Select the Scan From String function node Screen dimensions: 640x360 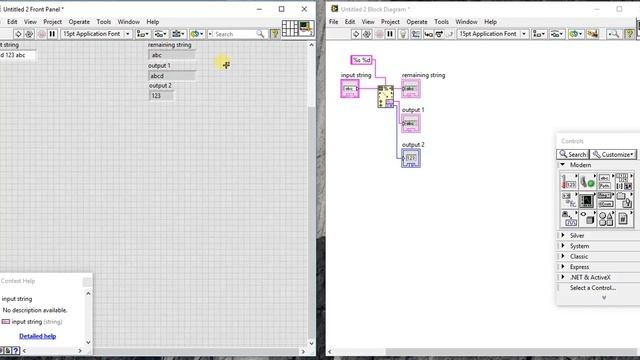coord(386,96)
